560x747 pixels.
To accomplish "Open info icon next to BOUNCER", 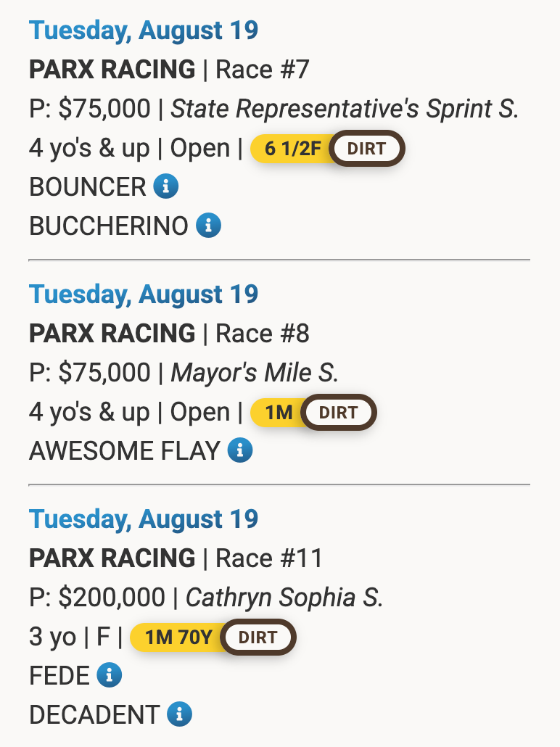I will click(x=165, y=187).
